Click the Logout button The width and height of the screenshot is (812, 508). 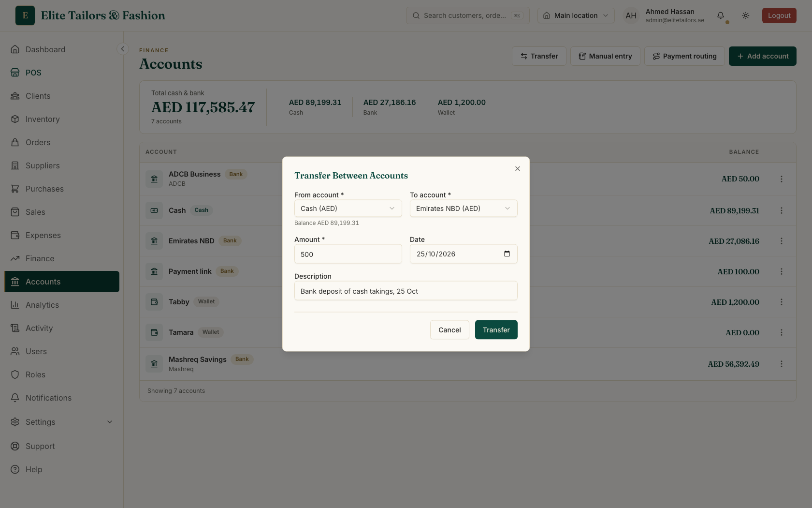[x=779, y=15]
